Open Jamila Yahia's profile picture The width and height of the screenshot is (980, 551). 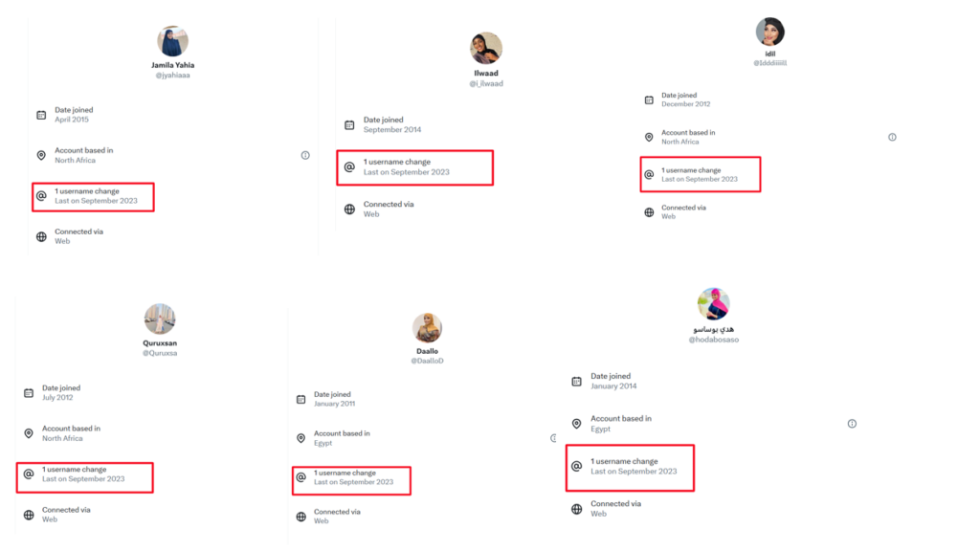pyautogui.click(x=172, y=41)
